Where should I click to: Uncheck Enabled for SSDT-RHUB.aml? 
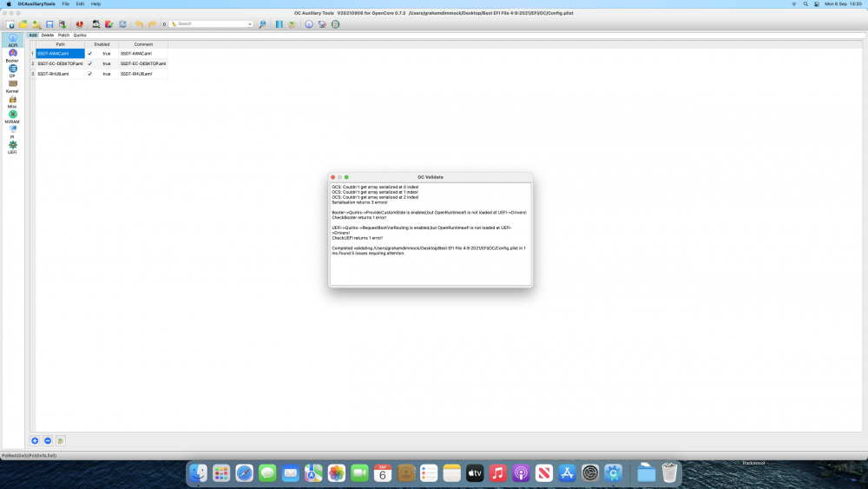tap(89, 74)
